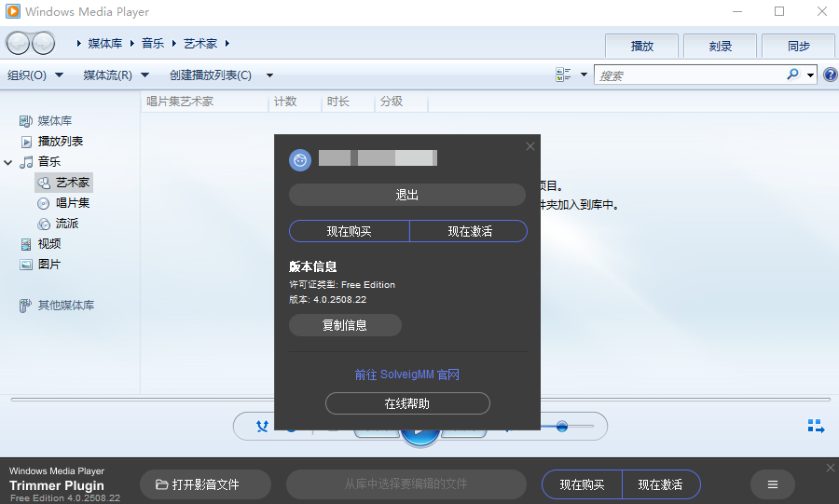
Task: Switch to the 同步 tab
Action: 798,46
